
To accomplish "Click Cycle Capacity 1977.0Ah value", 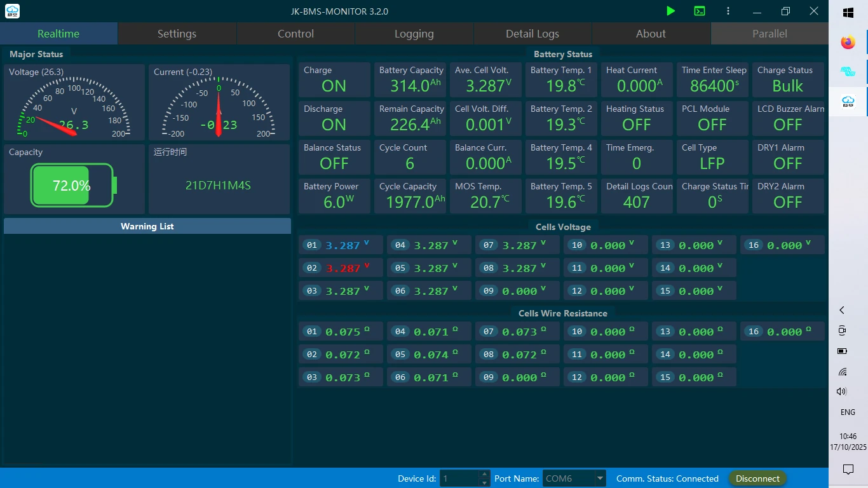I will [x=416, y=202].
